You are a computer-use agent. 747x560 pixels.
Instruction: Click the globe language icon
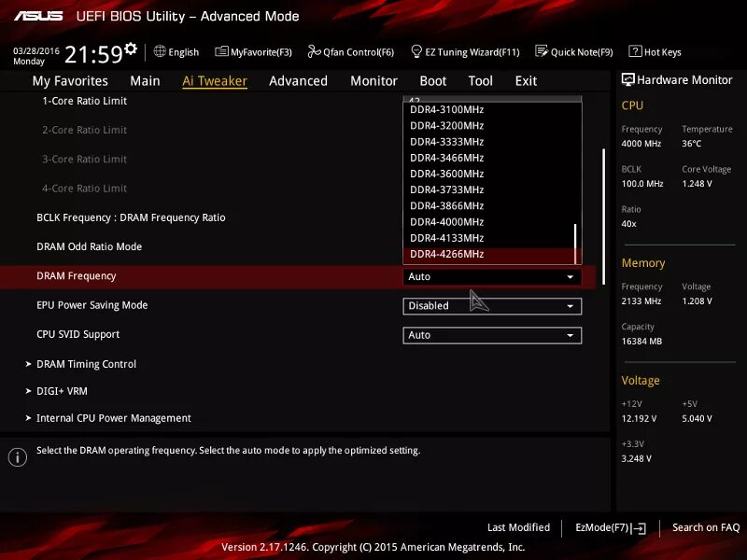(x=160, y=51)
